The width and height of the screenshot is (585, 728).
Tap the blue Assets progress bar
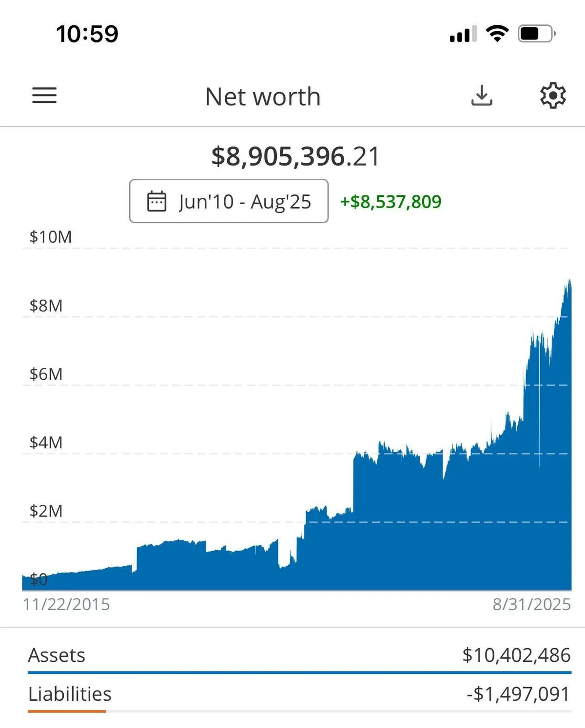pos(299,673)
